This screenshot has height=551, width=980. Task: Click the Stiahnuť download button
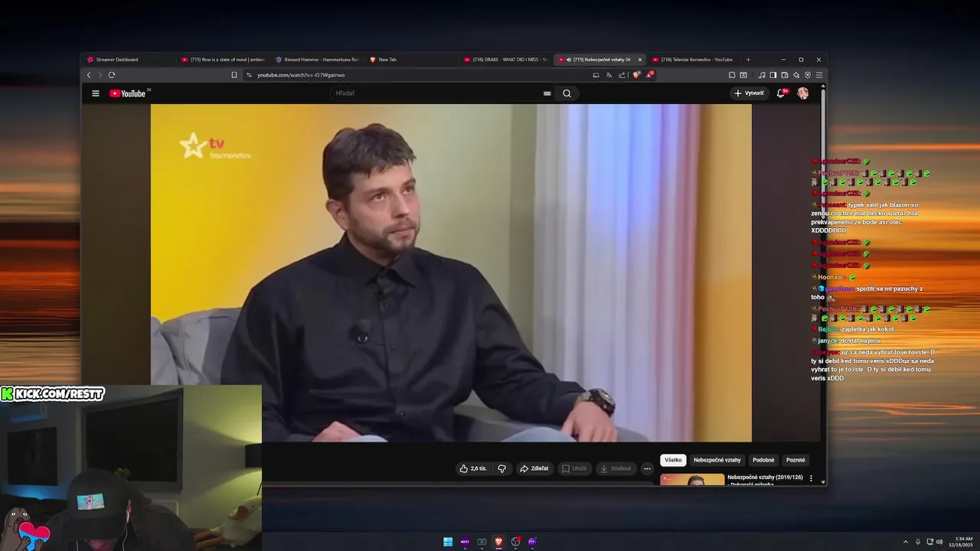coord(616,468)
